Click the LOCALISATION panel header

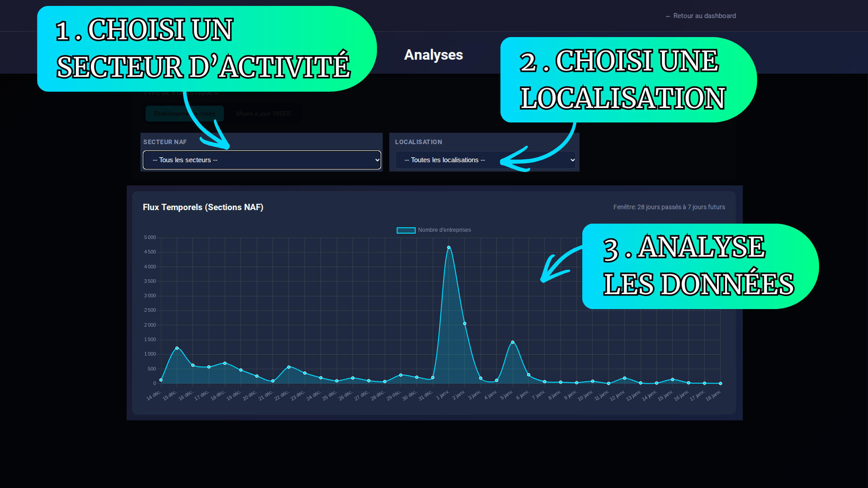click(418, 141)
